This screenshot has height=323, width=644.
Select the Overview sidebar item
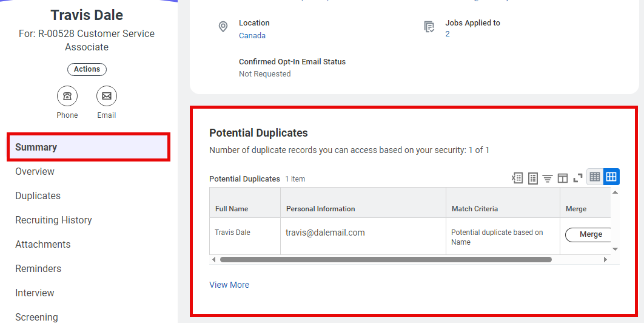pos(35,171)
